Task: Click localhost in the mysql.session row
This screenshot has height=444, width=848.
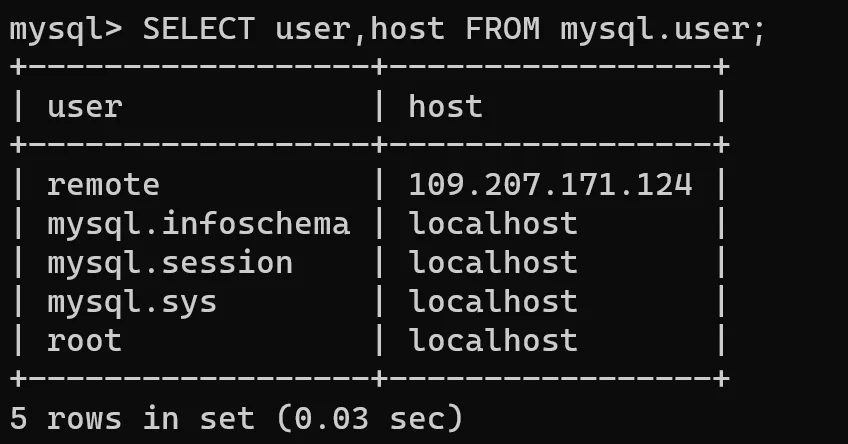Action: 493,262
